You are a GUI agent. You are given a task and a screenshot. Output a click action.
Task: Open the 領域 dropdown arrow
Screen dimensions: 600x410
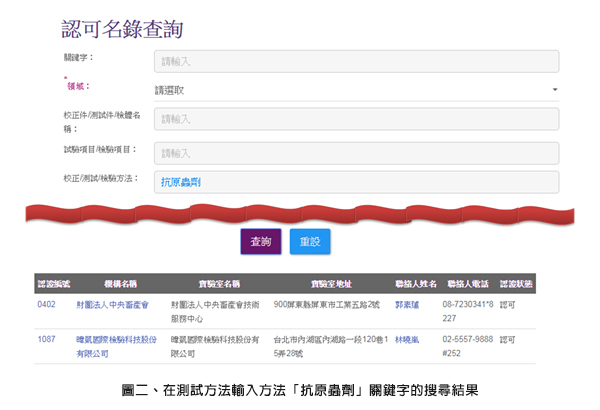[554, 90]
